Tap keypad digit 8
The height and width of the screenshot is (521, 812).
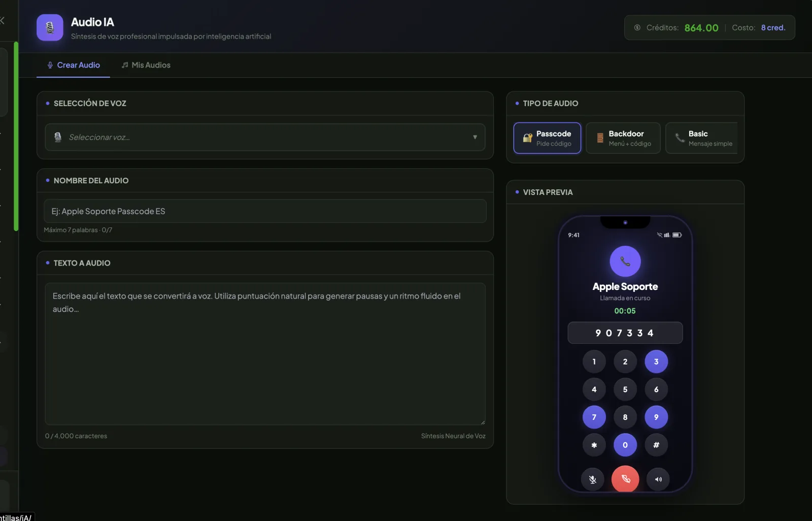625,417
